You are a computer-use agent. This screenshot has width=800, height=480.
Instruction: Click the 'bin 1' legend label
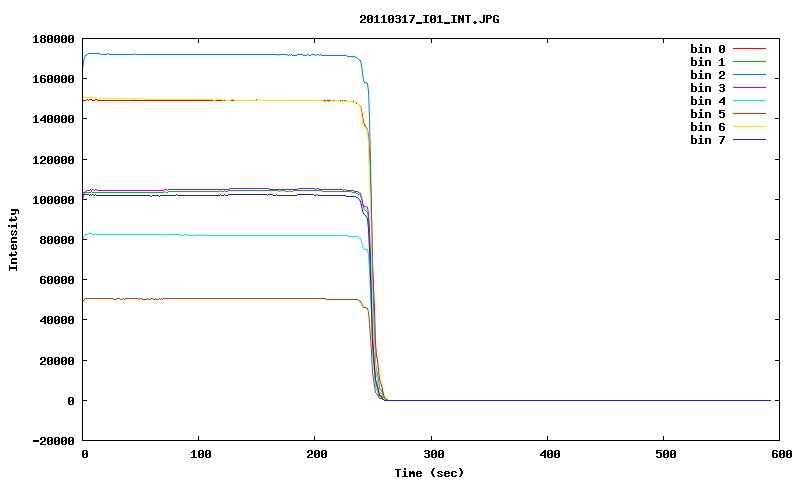point(708,62)
